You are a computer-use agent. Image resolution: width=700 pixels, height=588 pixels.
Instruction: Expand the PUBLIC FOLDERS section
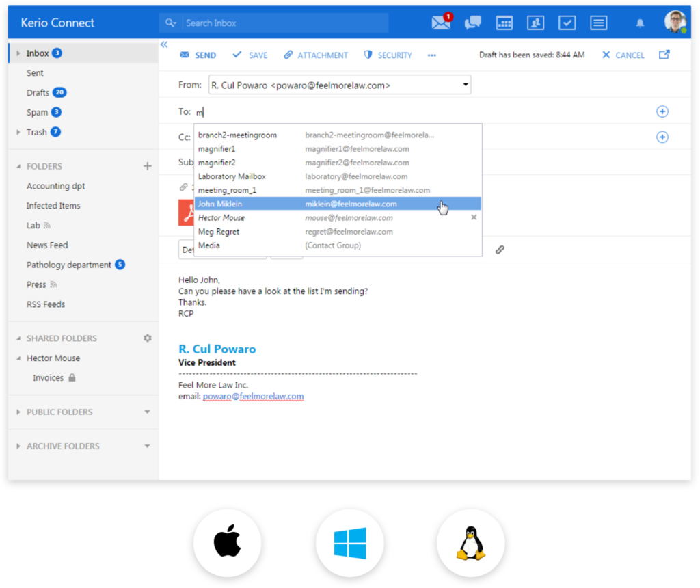click(x=18, y=412)
